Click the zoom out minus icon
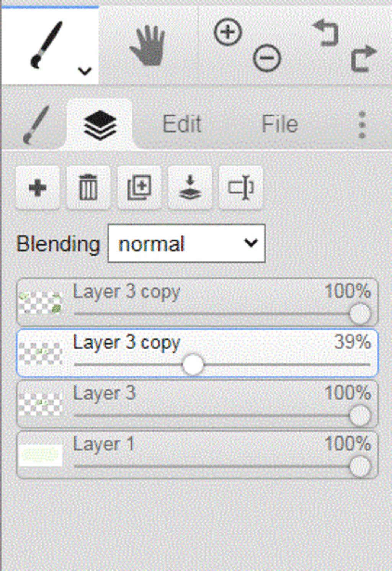The image size is (392, 571). (267, 58)
